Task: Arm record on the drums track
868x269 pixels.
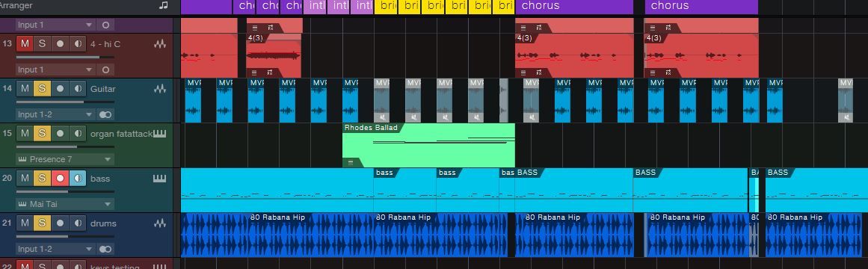Action: (60, 223)
